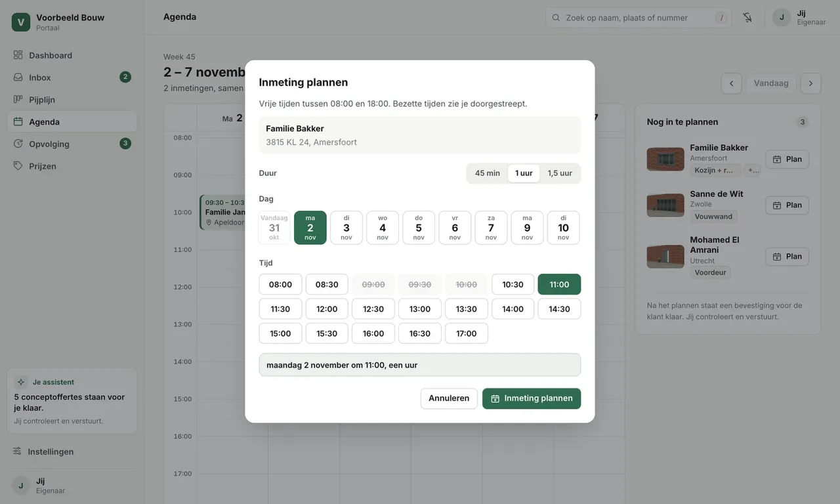Pick day di 3 nov
This screenshot has height=504, width=840.
coord(346,228)
